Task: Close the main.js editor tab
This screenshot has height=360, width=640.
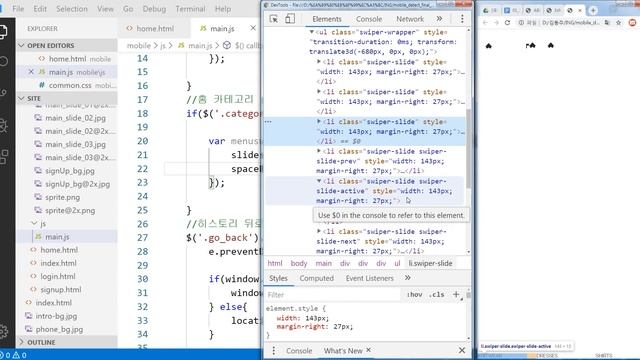Action: [x=253, y=28]
